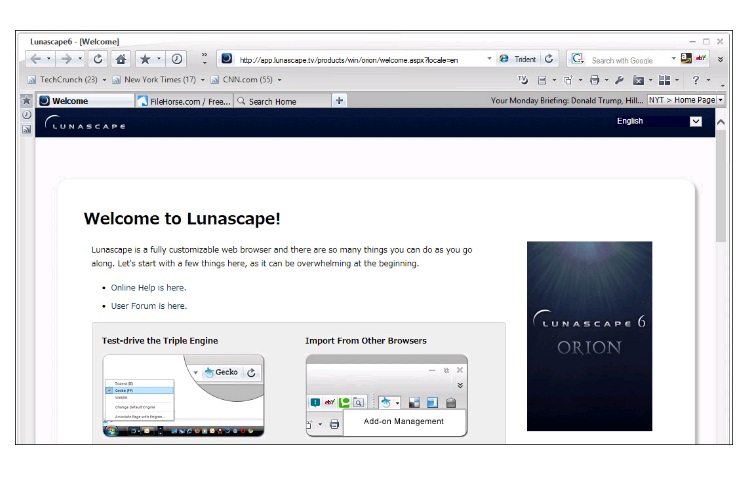
Task: Click the Lunascape logo in page header
Action: (85, 123)
